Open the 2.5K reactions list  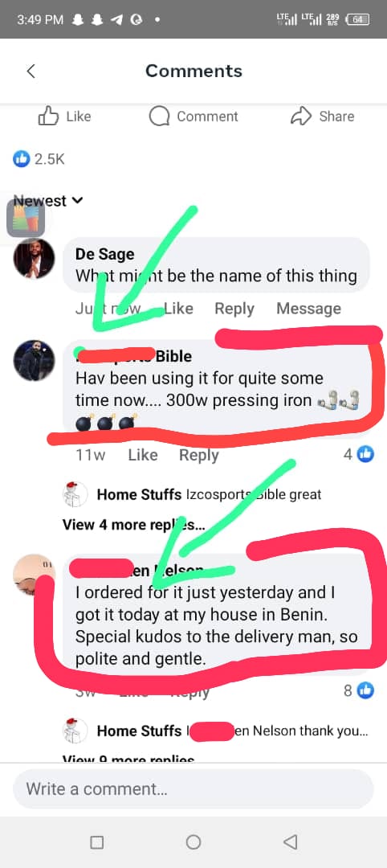39,159
